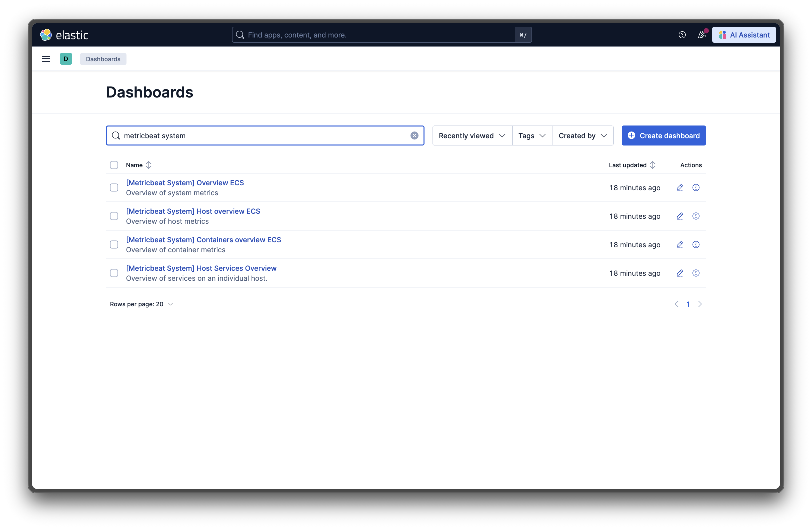The width and height of the screenshot is (812, 530).
Task: Open the Dashboards breadcrumb
Action: 103,59
